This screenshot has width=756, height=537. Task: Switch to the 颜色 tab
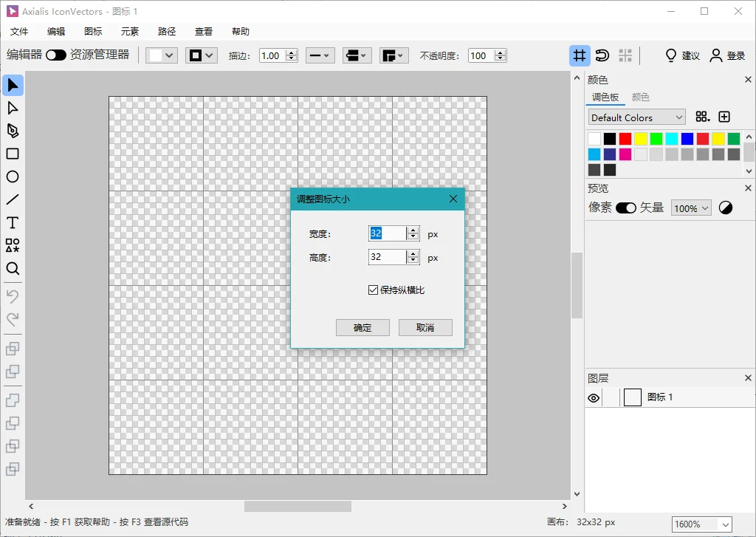[640, 97]
